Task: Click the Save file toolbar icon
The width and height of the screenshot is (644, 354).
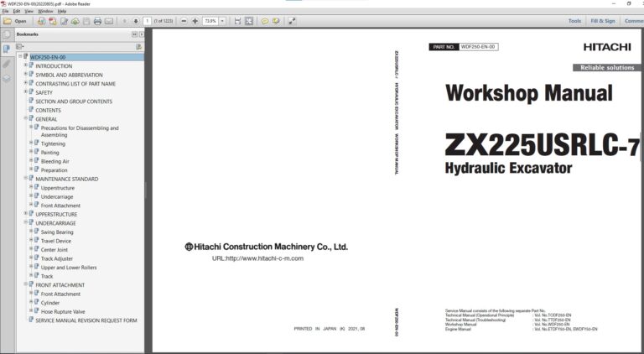Action: [86, 21]
